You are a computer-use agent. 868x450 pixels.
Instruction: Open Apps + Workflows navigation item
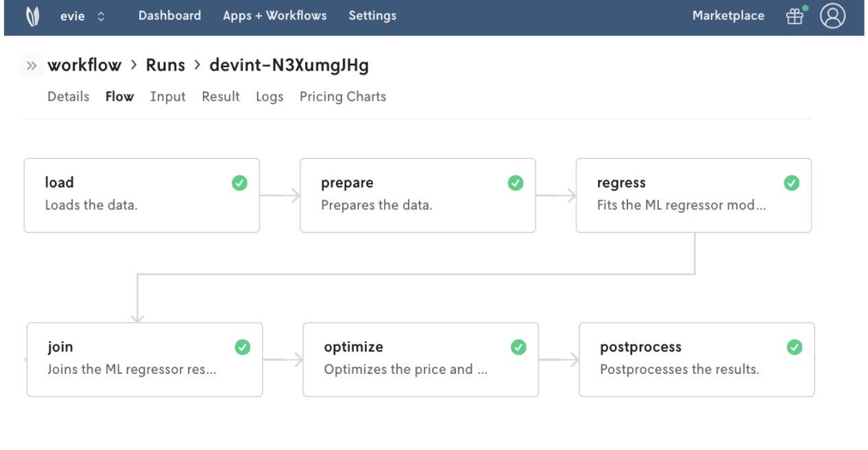[275, 16]
